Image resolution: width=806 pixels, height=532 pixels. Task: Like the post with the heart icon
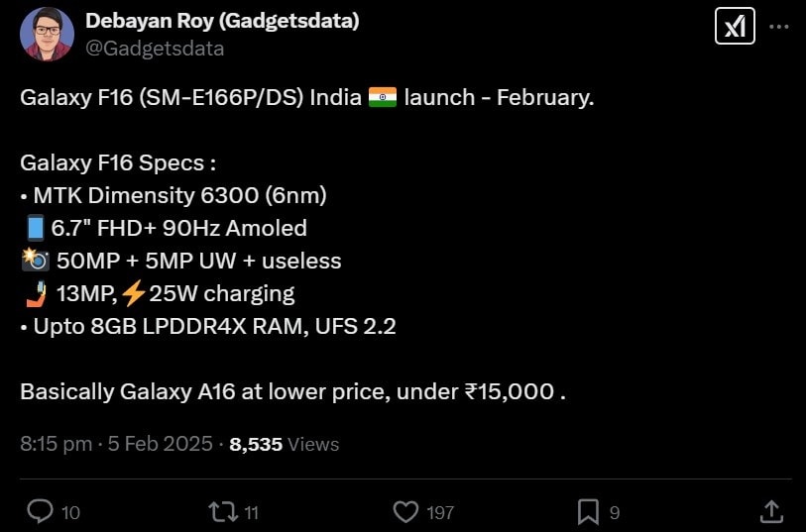406,511
